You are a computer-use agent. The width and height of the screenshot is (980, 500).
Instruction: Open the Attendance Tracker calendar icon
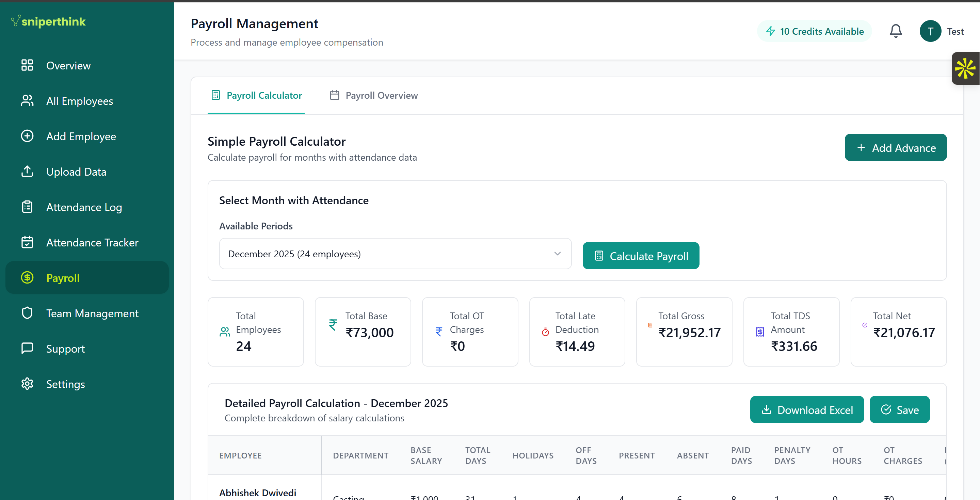click(27, 242)
